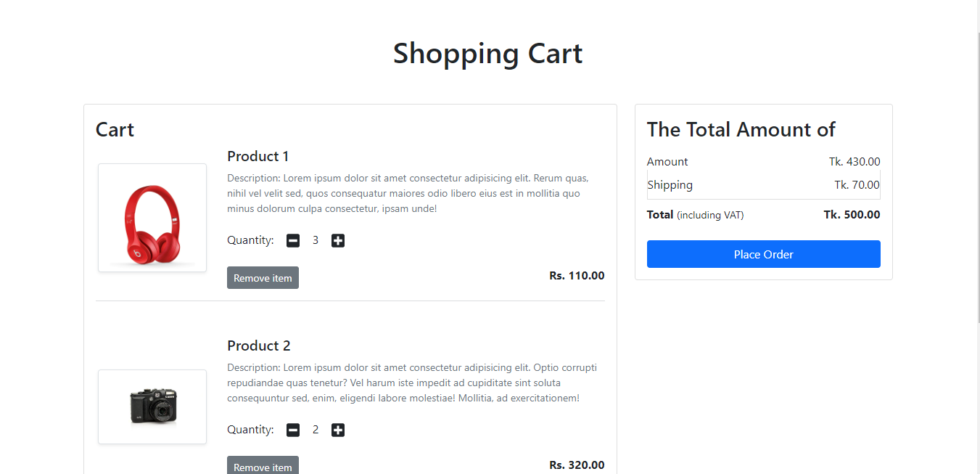Image resolution: width=980 pixels, height=474 pixels.
Task: Remove Product 1 from the cart
Action: point(263,277)
